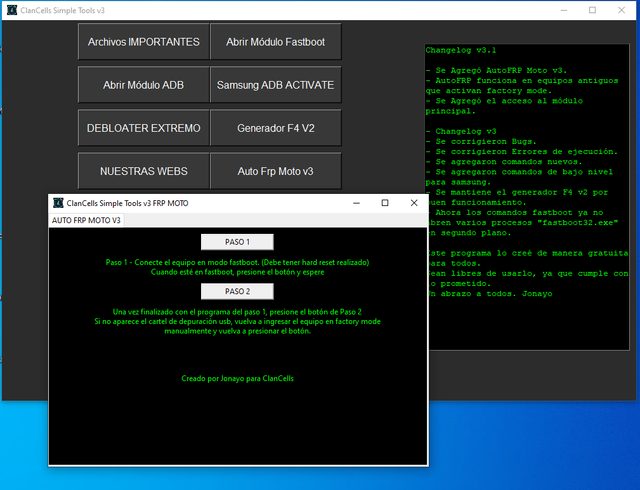Maximize the FRP MOTO window

(x=385, y=203)
